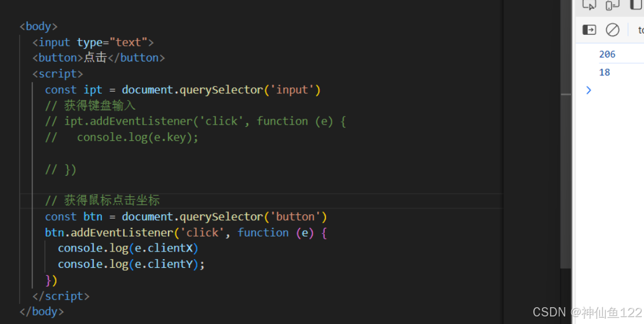
Task: Click the <button>点击</button> line
Action: (x=98, y=57)
